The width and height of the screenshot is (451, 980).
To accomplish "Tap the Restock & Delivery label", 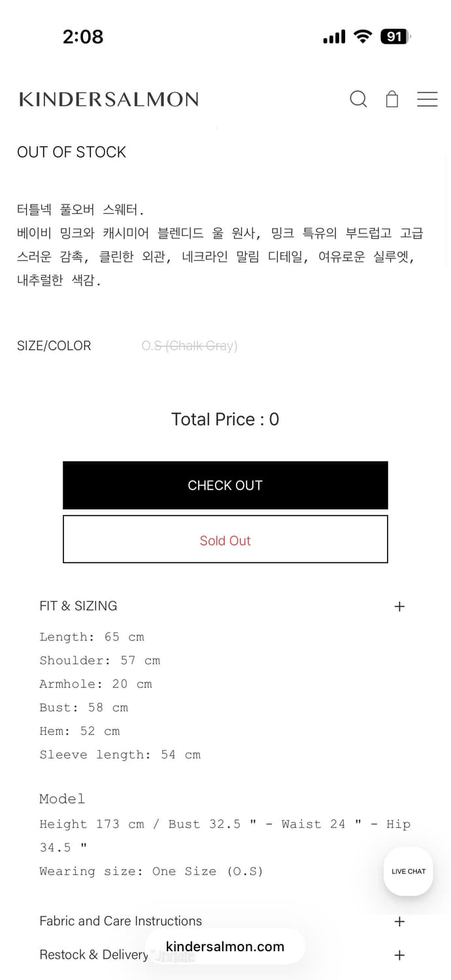I will pyautogui.click(x=93, y=955).
